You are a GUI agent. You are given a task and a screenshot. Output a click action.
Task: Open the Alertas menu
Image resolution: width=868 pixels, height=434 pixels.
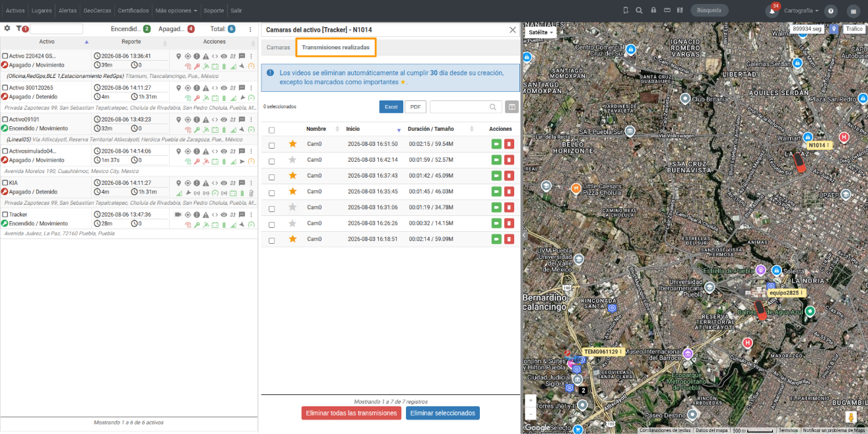[67, 11]
